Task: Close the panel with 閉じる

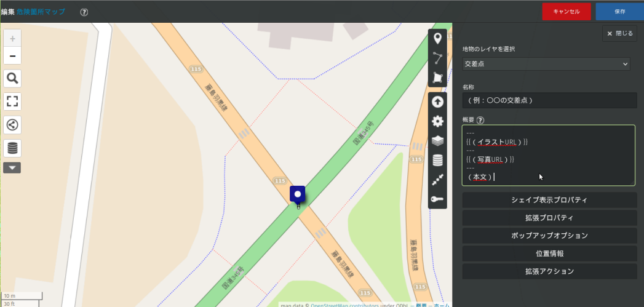Action: [x=619, y=34]
